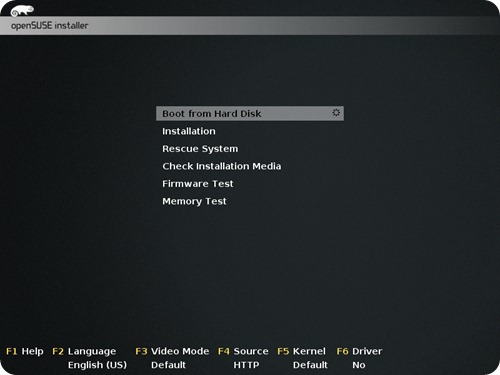This screenshot has height=375, width=500.
Task: Click the openSUSE installer title text
Action: 49,26
